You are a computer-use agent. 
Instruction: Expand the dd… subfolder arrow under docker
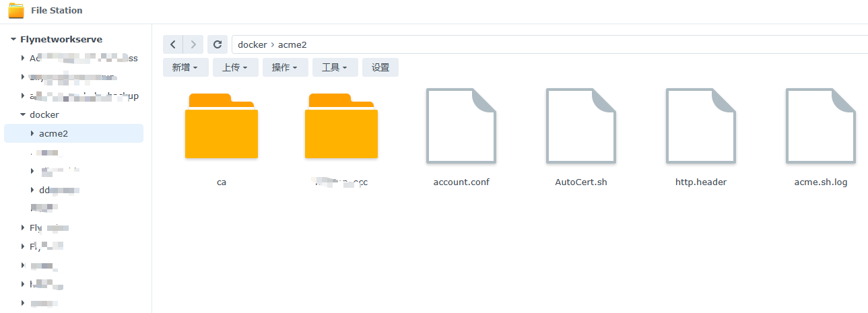coord(32,190)
